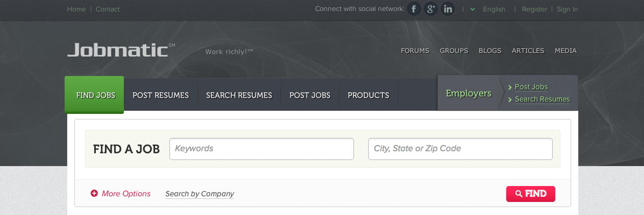
Task: Open the LinkedIn social icon
Action: click(448, 9)
